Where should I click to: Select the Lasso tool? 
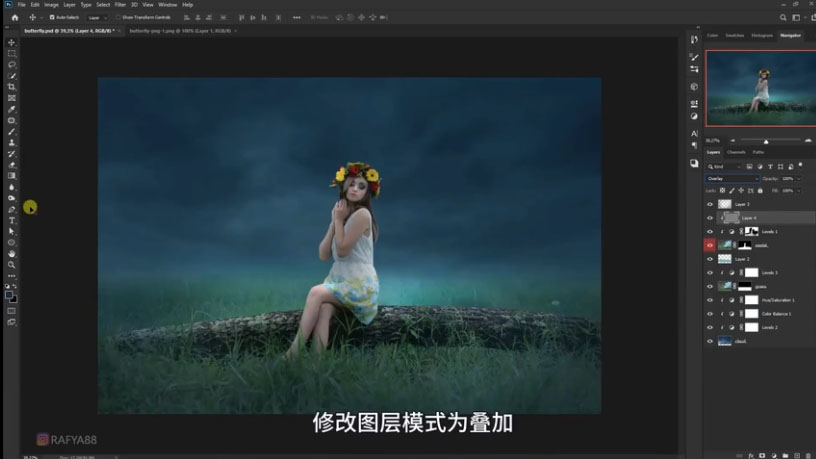click(11, 65)
